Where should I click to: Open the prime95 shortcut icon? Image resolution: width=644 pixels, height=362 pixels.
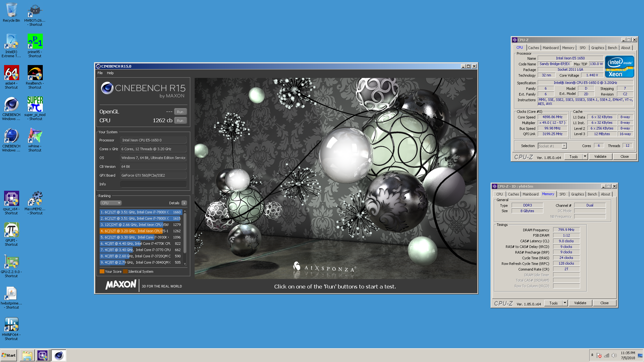pyautogui.click(x=35, y=46)
